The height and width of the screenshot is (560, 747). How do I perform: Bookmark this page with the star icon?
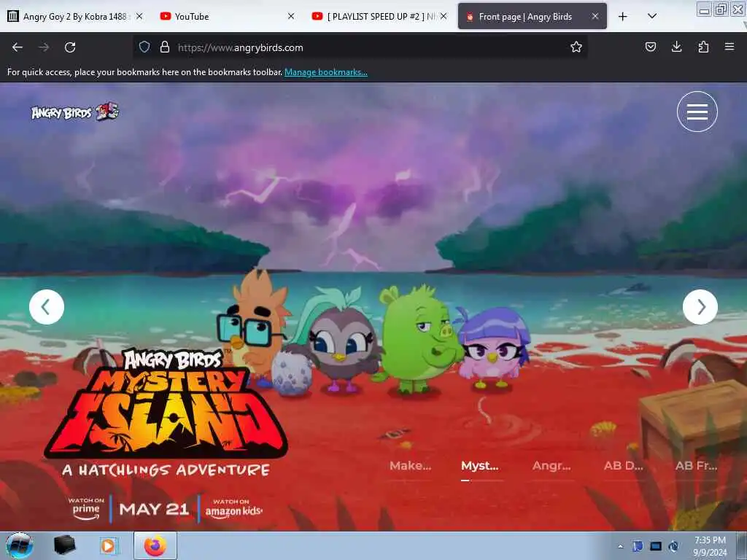tap(576, 47)
